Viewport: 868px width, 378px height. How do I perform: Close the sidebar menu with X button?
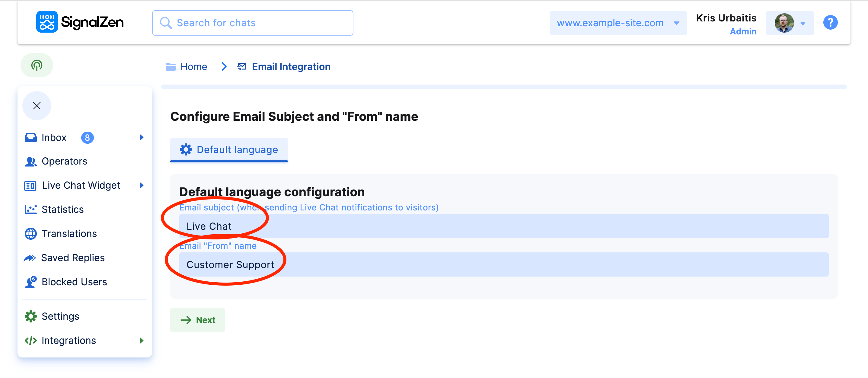37,106
